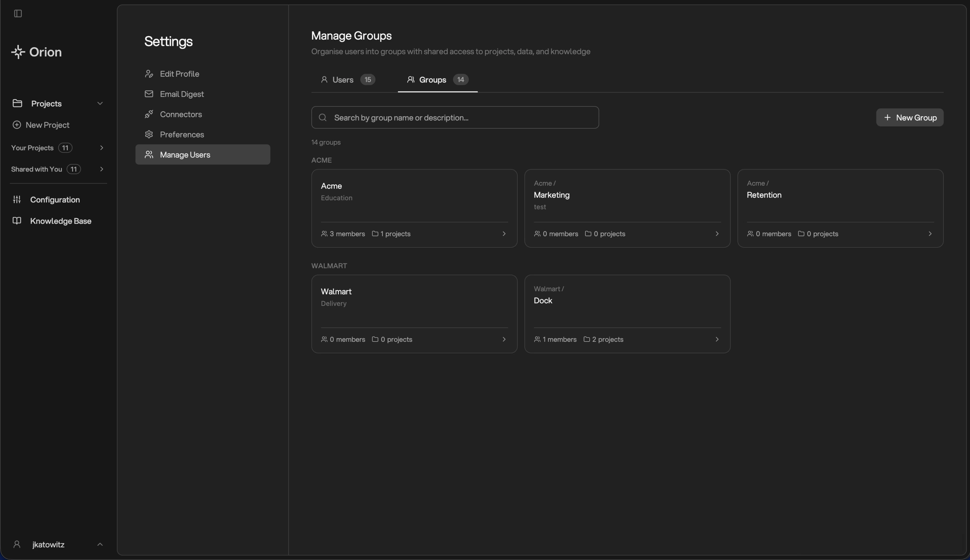Click the Groups tab people icon
This screenshot has width=970, height=560.
click(411, 79)
